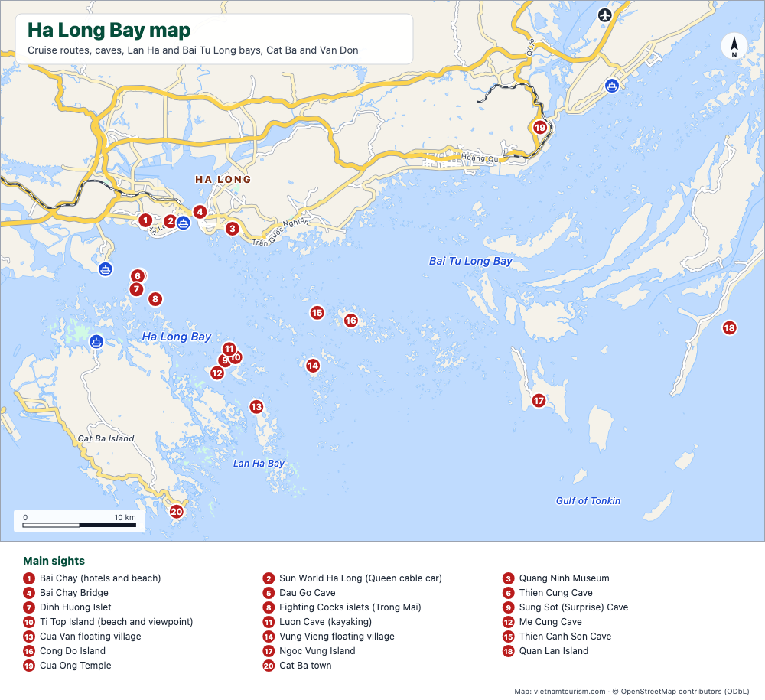The height and width of the screenshot is (700, 765).
Task: Click the 'Lan Ha Bay' label
Action: pos(259,464)
